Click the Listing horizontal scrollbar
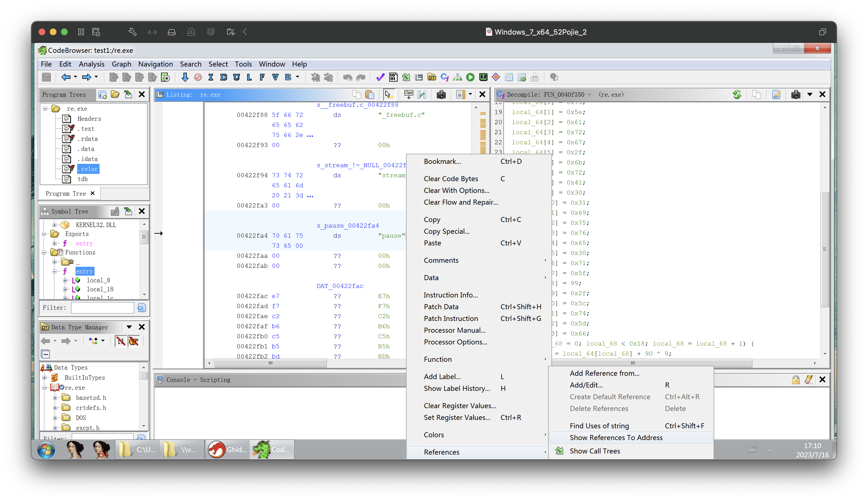The image size is (868, 501). pyautogui.click(x=270, y=363)
